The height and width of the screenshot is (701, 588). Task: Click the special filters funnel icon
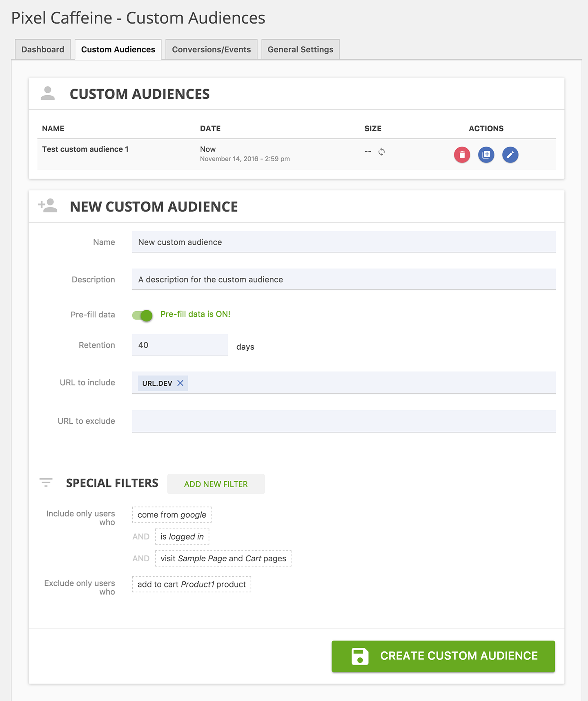pos(46,483)
